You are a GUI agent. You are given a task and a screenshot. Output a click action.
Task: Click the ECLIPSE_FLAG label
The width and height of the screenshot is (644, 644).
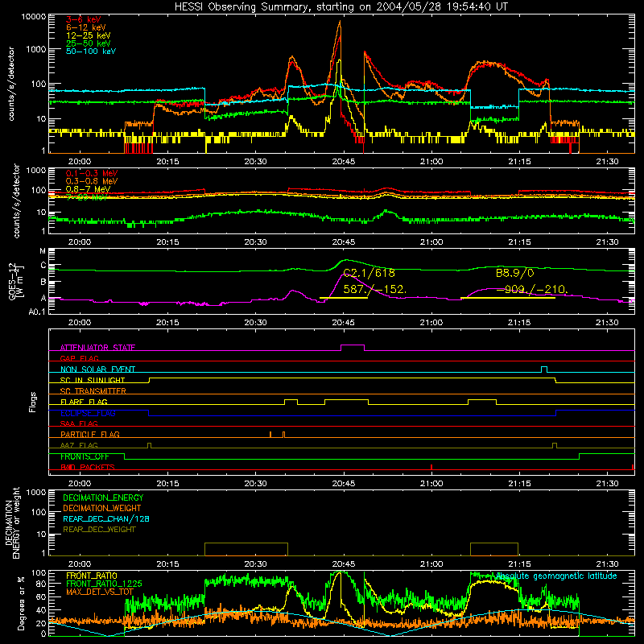pyautogui.click(x=88, y=413)
